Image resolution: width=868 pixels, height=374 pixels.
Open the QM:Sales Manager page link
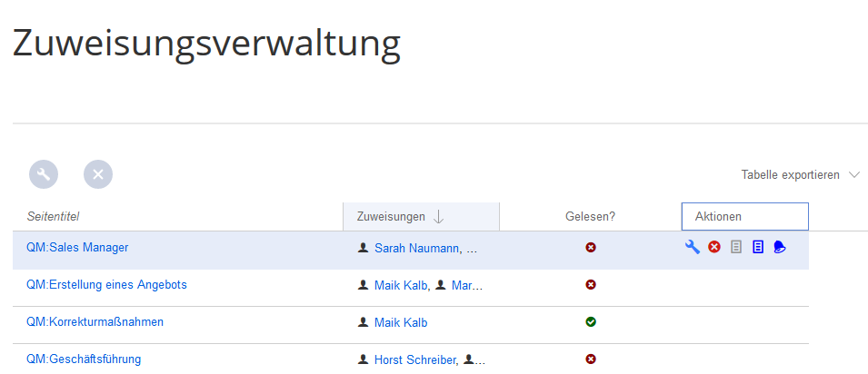coord(77,247)
